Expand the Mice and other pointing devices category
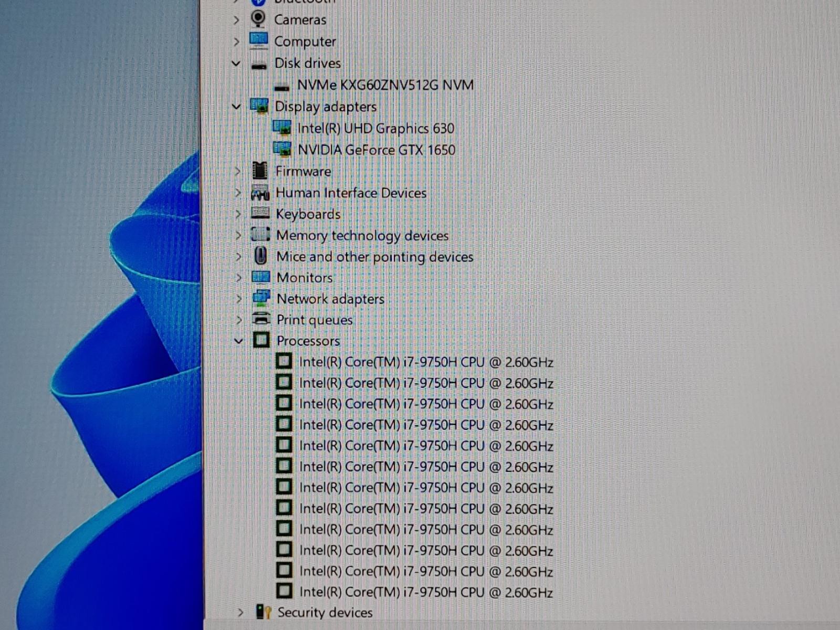 pos(239,257)
